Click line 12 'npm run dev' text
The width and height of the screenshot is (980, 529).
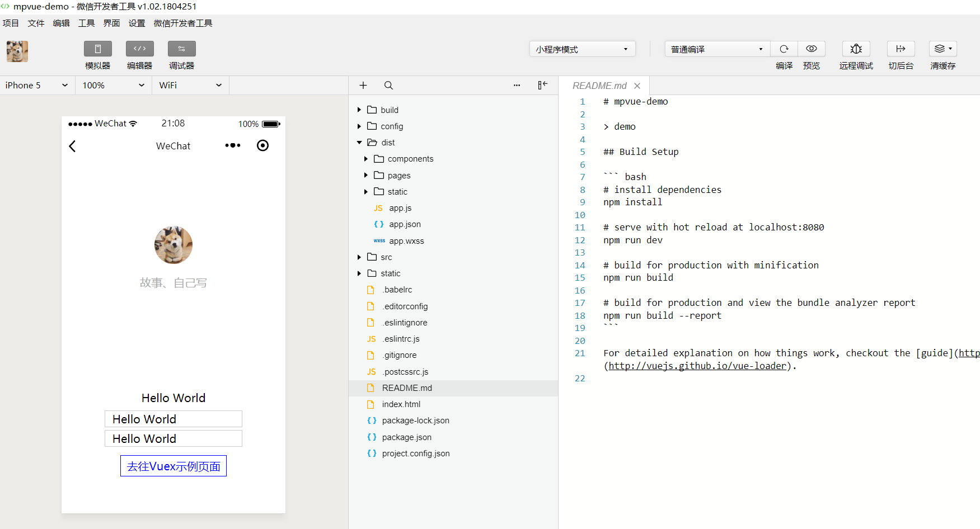633,240
